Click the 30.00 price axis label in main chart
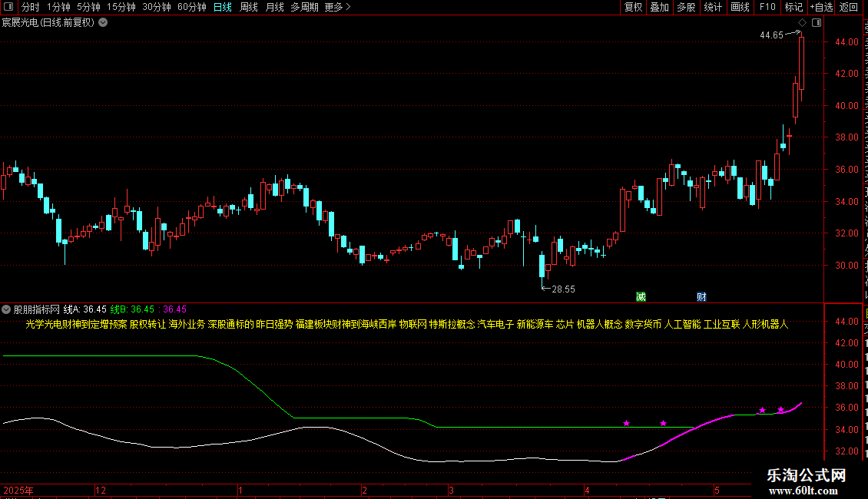This screenshot has width=868, height=499. [847, 266]
